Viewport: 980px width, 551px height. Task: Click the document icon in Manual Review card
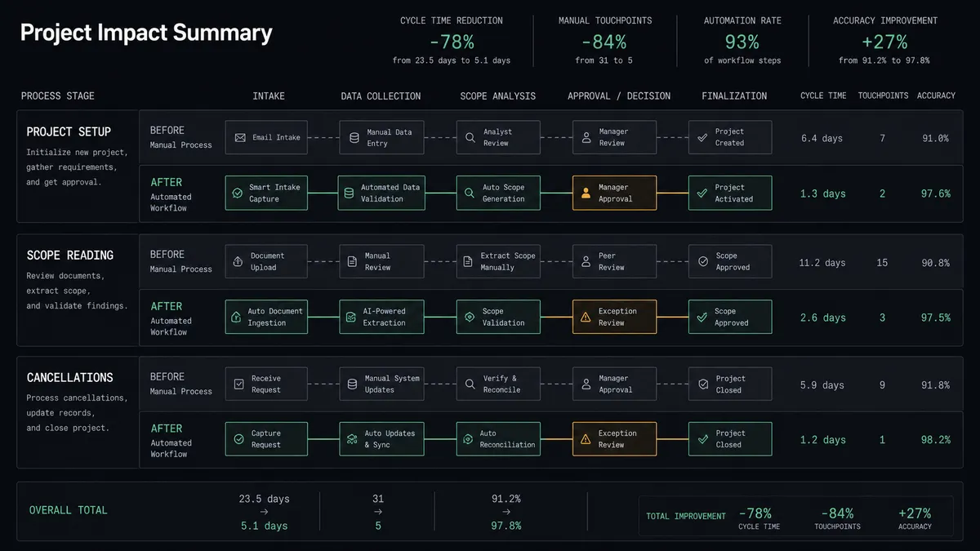point(352,262)
